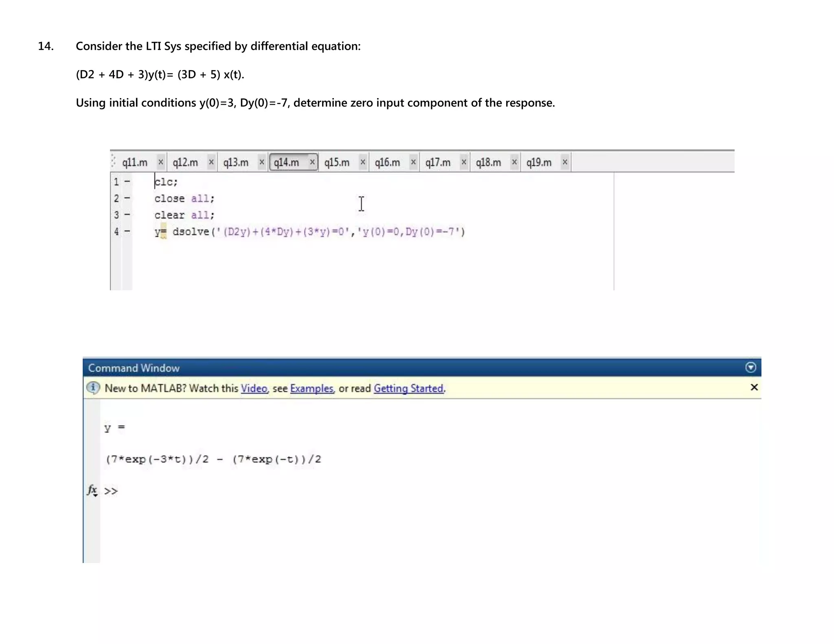
Task: Close the q11.m tab with its x icon
Action: [161, 162]
